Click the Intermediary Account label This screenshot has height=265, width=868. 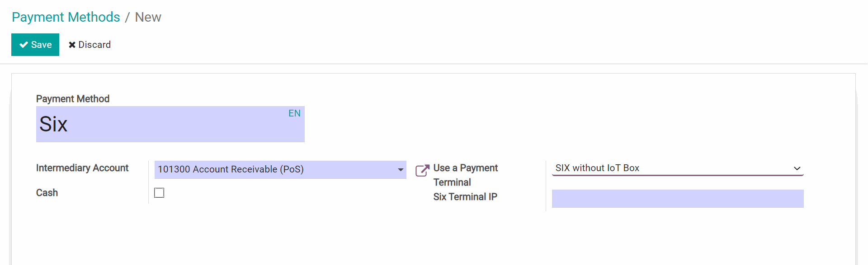tap(82, 168)
